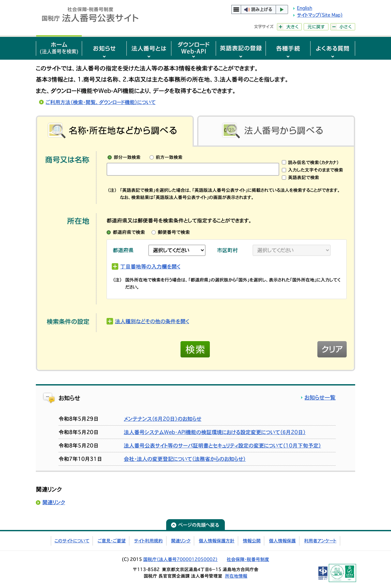Switch to 法人番号から調べる tab

276,130
